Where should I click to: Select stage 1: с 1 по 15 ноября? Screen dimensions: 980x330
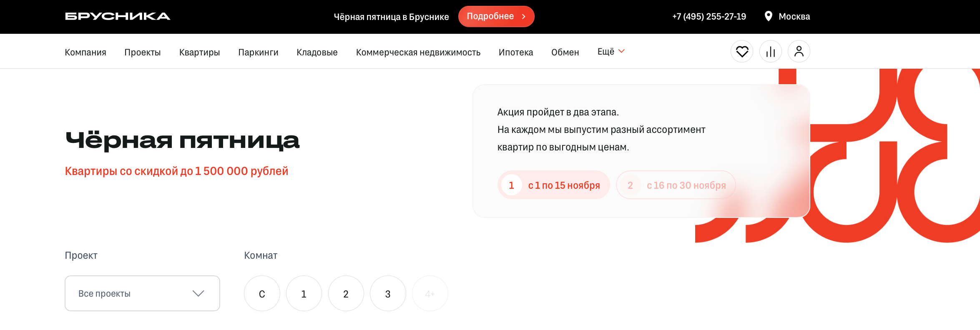click(553, 185)
